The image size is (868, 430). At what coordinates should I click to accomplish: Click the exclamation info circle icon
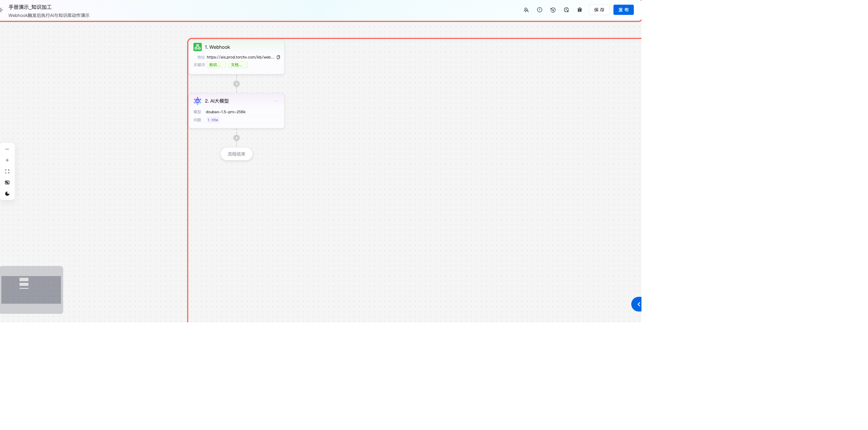coord(540,10)
